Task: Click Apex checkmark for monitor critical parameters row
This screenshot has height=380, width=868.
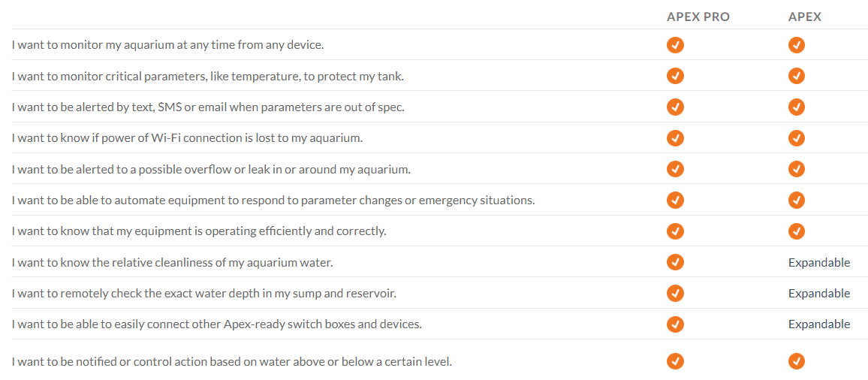Action: pyautogui.click(x=797, y=76)
